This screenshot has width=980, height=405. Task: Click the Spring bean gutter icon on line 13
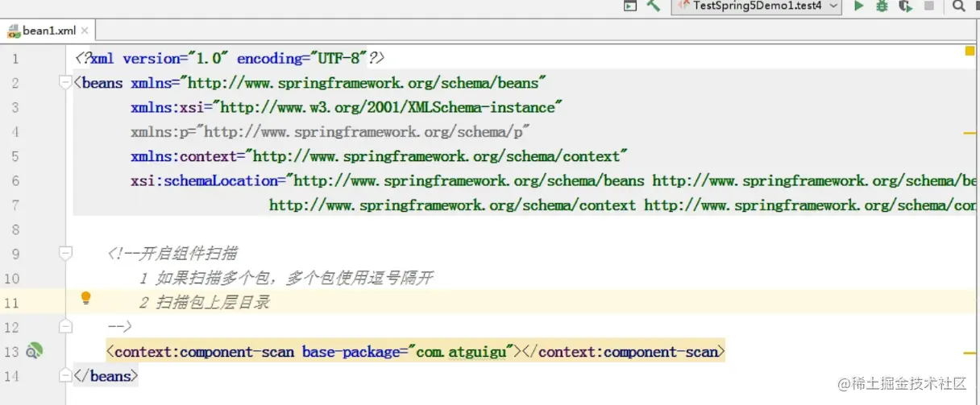pos(33,350)
